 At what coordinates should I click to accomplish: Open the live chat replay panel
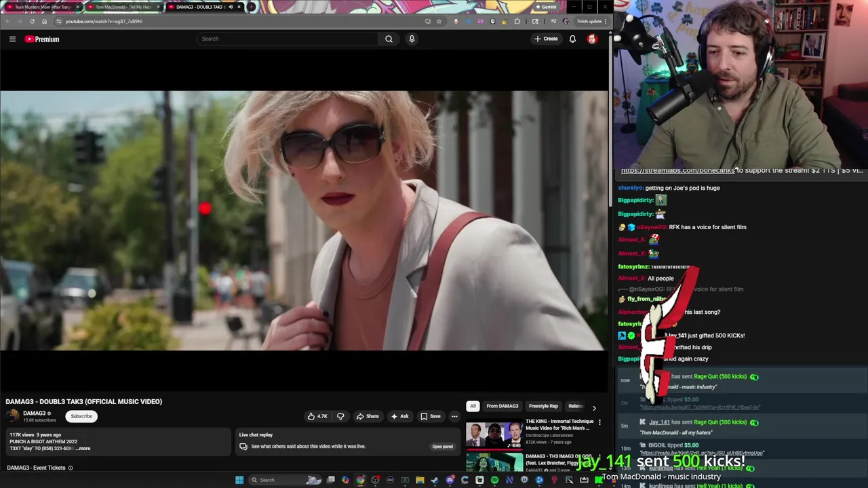tap(443, 447)
